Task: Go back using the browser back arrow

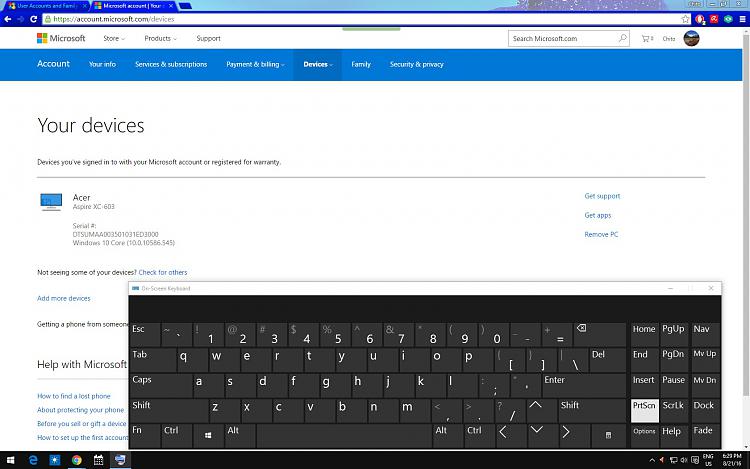Action: (8, 19)
